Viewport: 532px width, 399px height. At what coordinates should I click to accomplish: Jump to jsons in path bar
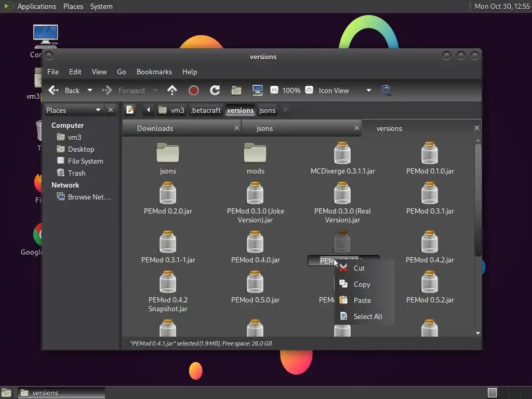point(268,110)
